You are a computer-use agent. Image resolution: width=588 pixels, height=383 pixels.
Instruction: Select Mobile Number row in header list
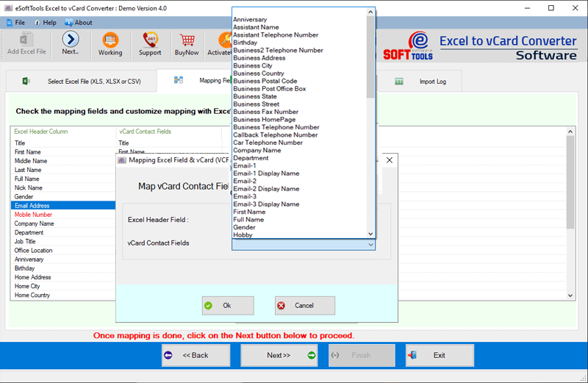(x=63, y=215)
